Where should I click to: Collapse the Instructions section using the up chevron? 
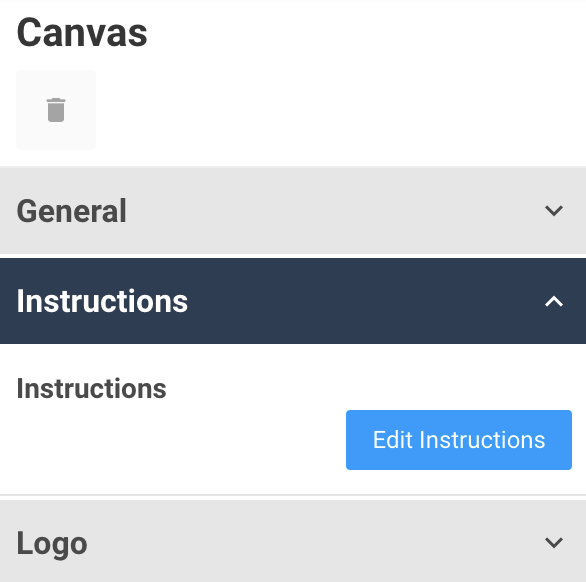pyautogui.click(x=553, y=301)
